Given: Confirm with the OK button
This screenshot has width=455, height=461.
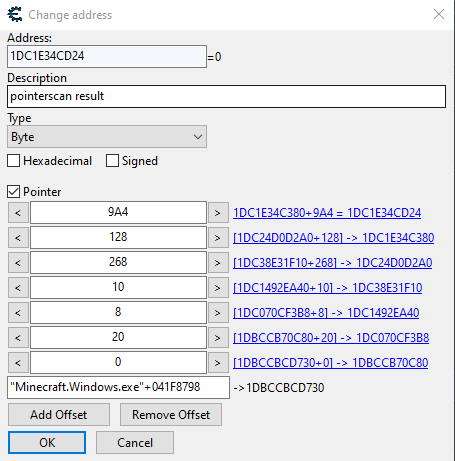Looking at the screenshot, I should coord(47,443).
